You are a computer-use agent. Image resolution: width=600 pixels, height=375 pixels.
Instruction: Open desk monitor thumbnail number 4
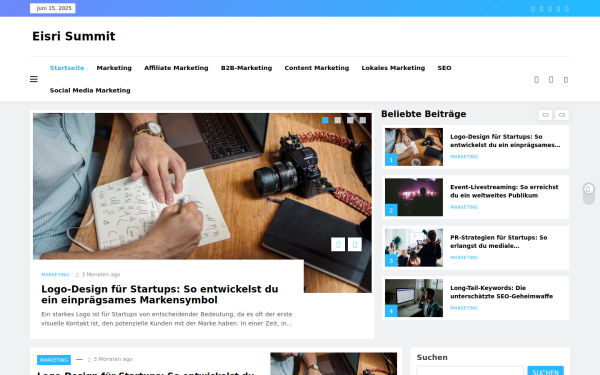(x=414, y=298)
